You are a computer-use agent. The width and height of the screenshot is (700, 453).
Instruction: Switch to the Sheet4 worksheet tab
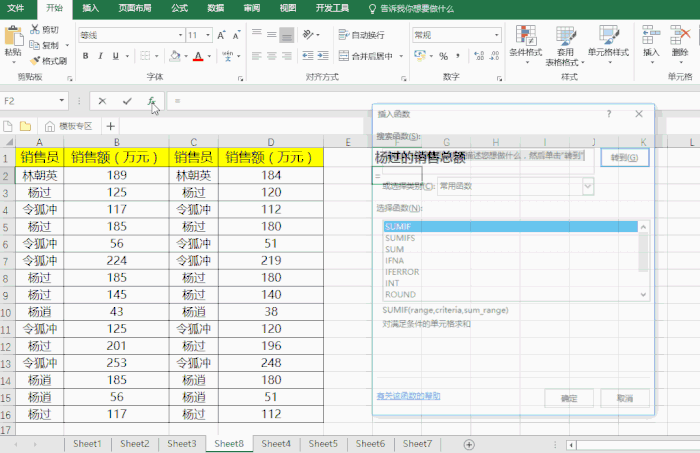point(275,443)
